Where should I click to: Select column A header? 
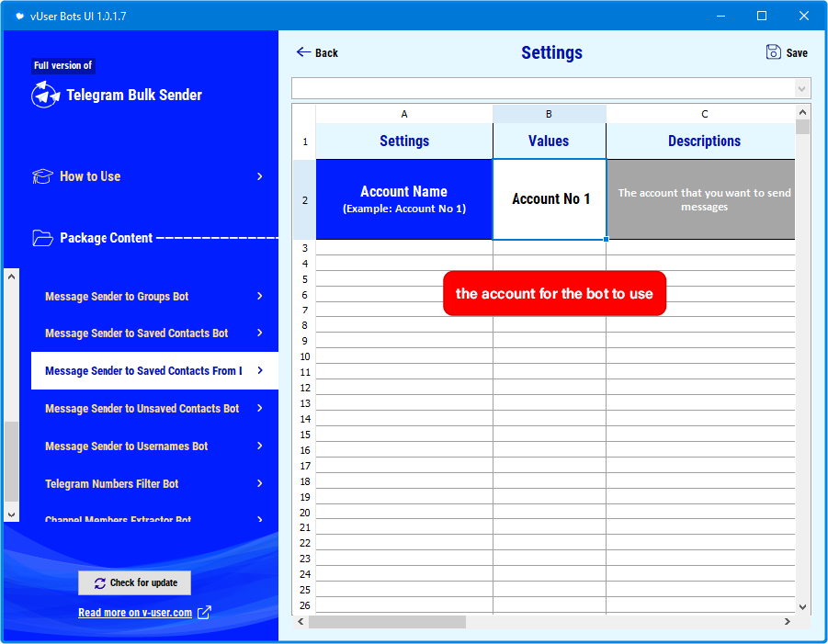click(x=404, y=114)
